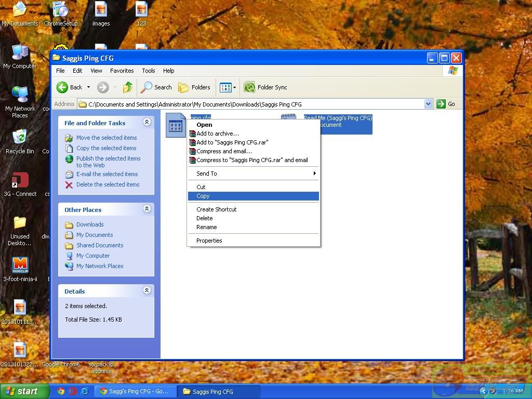Collapse the Details panel
The image size is (532, 399).
[x=147, y=290]
